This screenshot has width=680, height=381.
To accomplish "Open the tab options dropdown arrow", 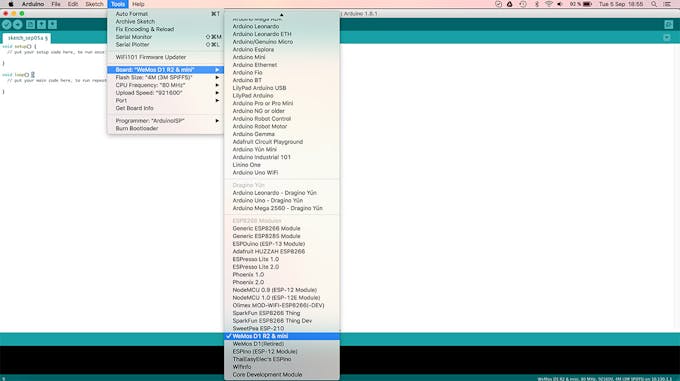I will (x=667, y=38).
